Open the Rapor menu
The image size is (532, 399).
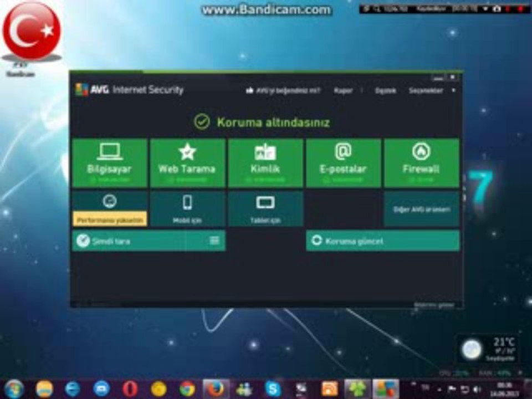(x=343, y=90)
